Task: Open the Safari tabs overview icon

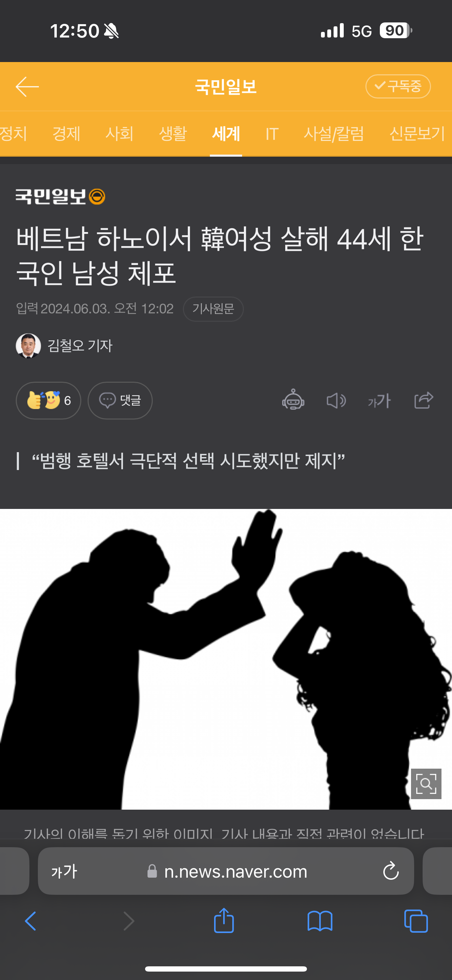Action: (416, 921)
